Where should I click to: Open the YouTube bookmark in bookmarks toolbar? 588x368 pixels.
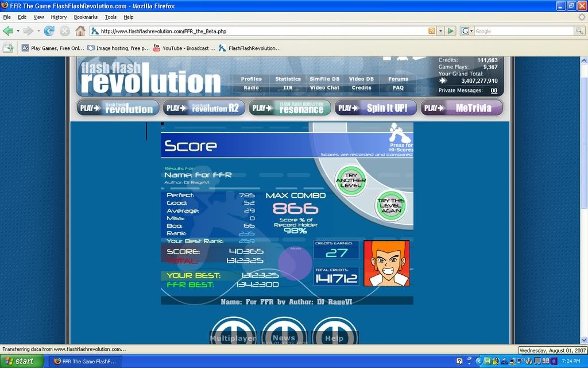tap(184, 48)
